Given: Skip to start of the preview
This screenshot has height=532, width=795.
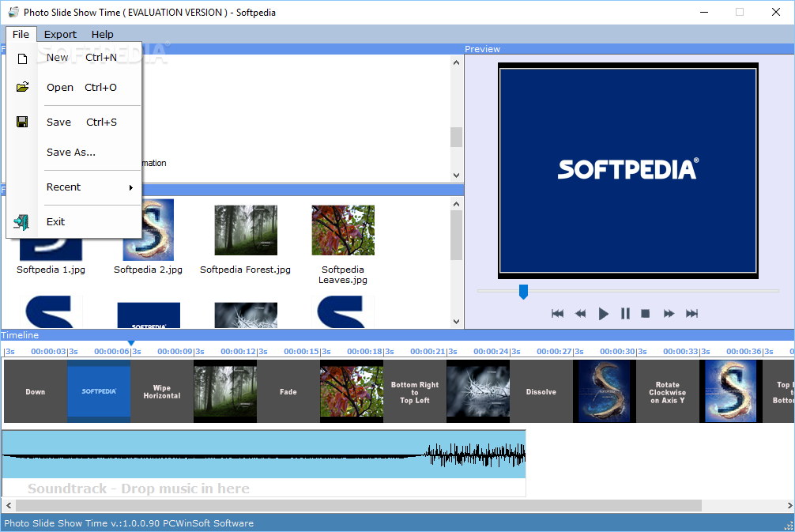Looking at the screenshot, I should point(558,313).
